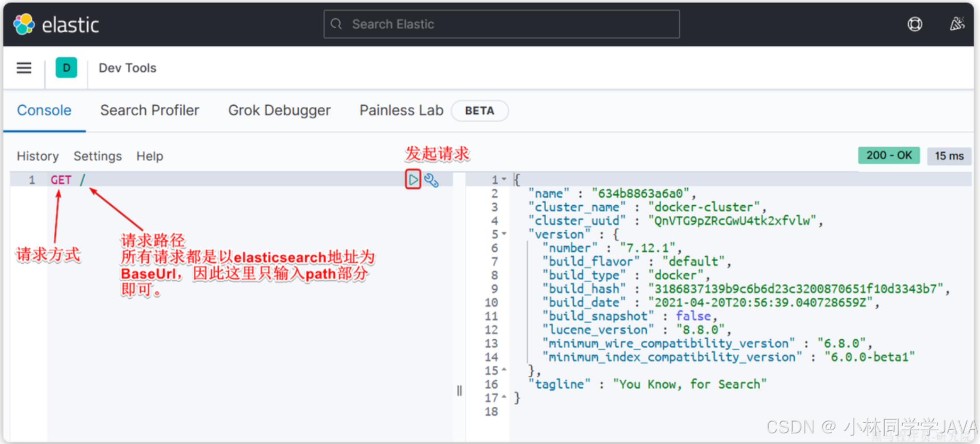
Task: Click the "6.0.0-beta1" value
Action: pos(869,357)
